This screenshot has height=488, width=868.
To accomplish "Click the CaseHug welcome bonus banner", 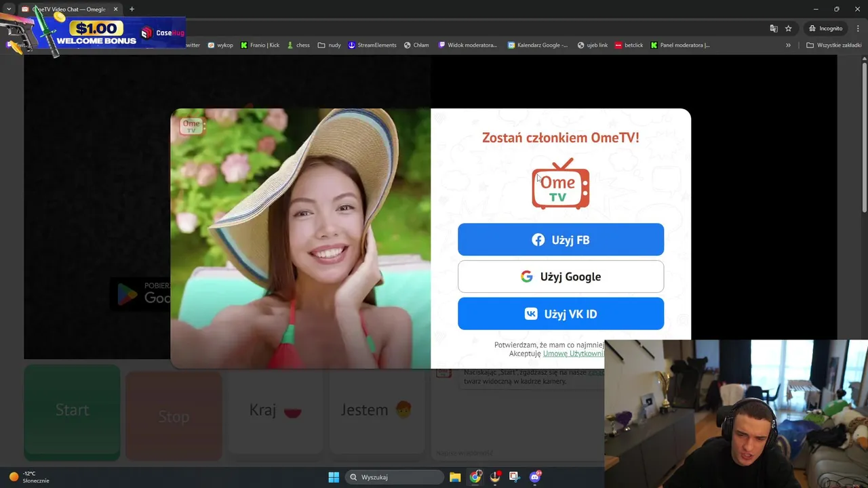I will [93, 34].
